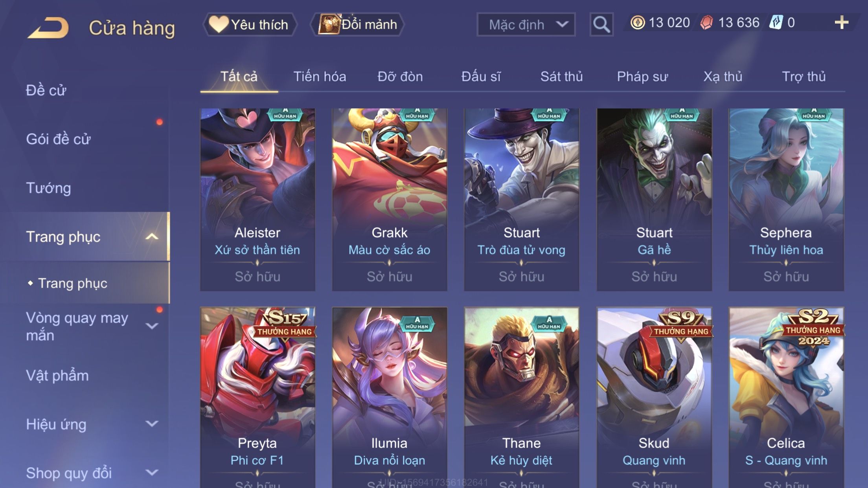Click the heart icon on Yêu thích
The height and width of the screenshot is (488, 868).
point(218,24)
